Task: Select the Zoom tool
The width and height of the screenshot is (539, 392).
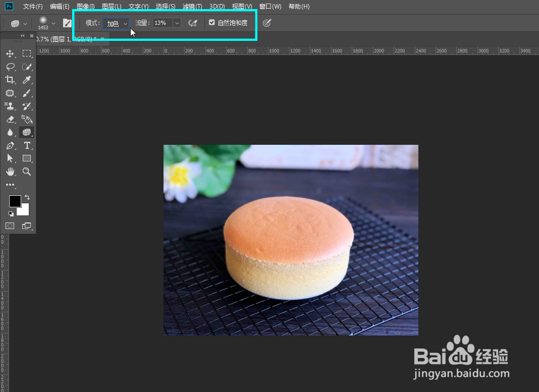Action: (26, 172)
